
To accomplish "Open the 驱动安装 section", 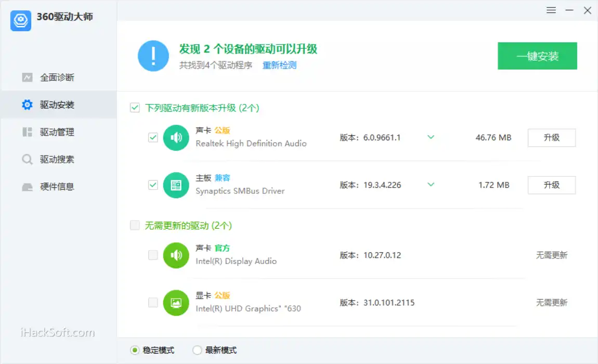I will [x=59, y=105].
